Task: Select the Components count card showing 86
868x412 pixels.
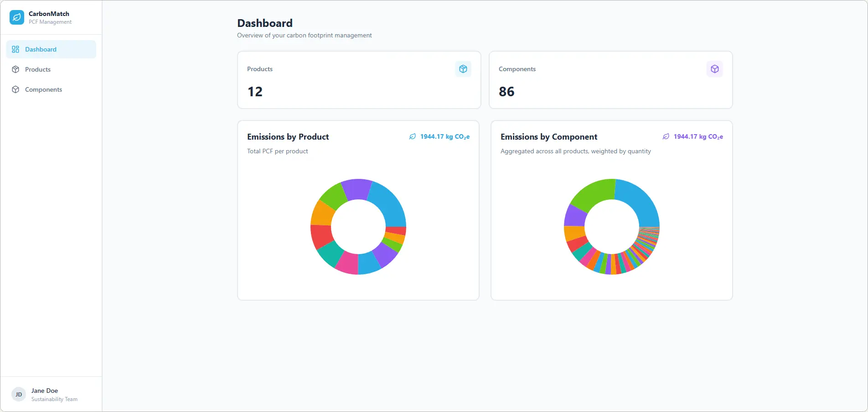Action: coord(610,80)
